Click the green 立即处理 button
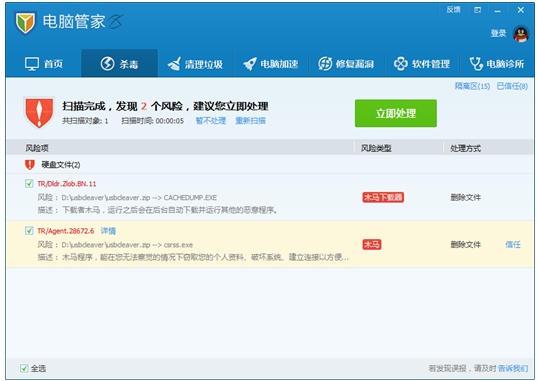Image resolution: width=537 pixels, height=381 pixels. tap(396, 113)
